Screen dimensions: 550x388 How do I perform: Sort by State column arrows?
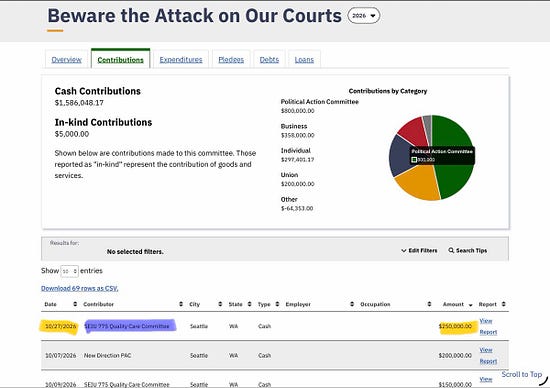pyautogui.click(x=249, y=304)
